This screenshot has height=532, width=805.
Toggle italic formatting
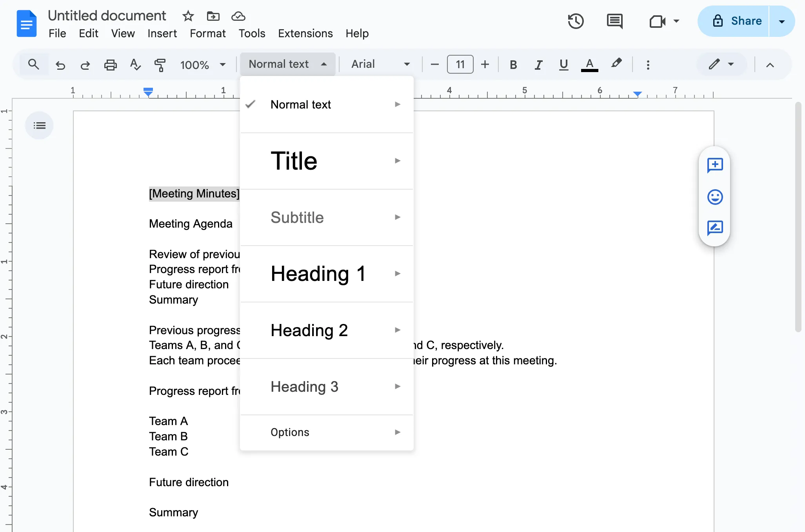tap(539, 65)
